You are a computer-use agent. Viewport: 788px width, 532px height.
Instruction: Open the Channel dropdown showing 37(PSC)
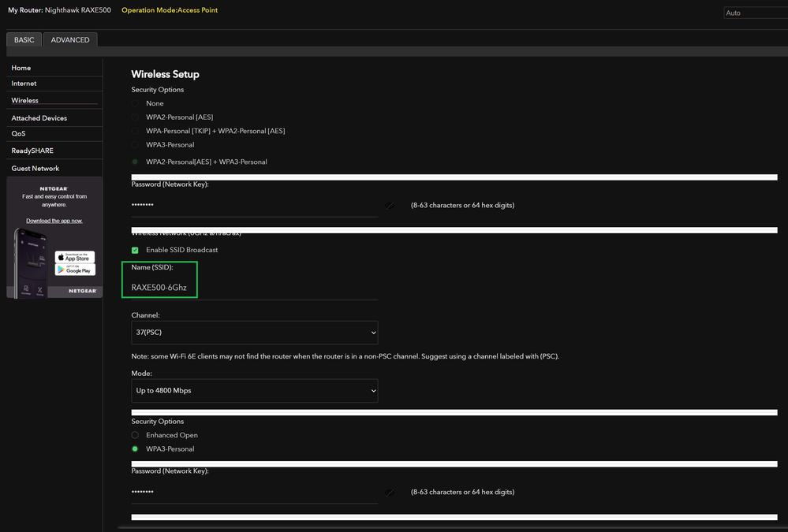(254, 332)
